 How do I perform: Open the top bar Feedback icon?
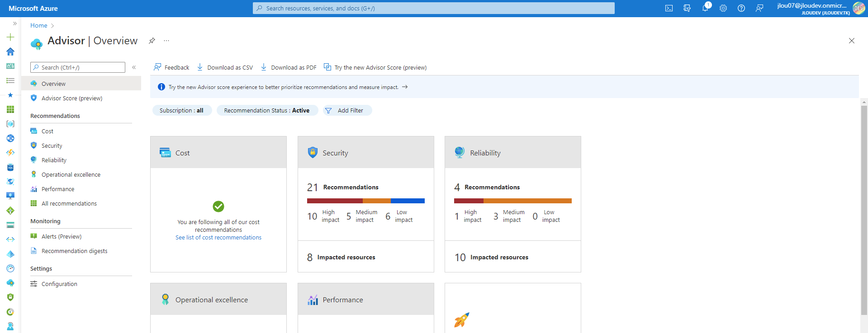coord(759,8)
